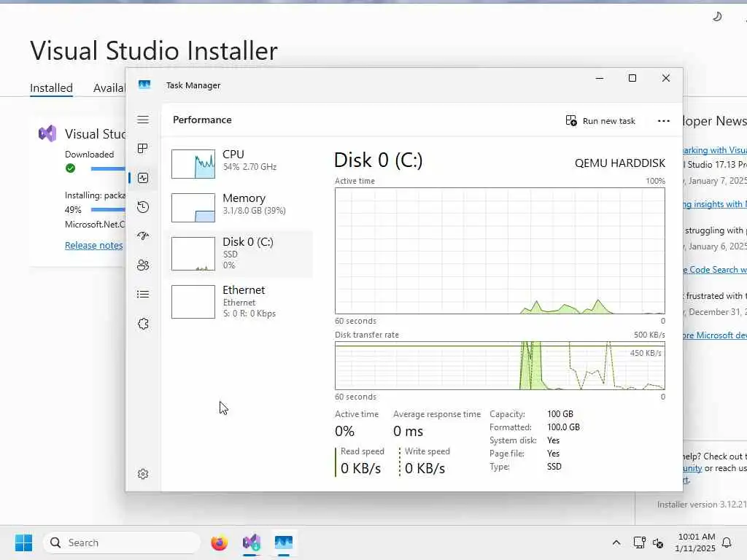The height and width of the screenshot is (560, 747).
Task: Click Visual Studio product logo icon
Action: (47, 134)
